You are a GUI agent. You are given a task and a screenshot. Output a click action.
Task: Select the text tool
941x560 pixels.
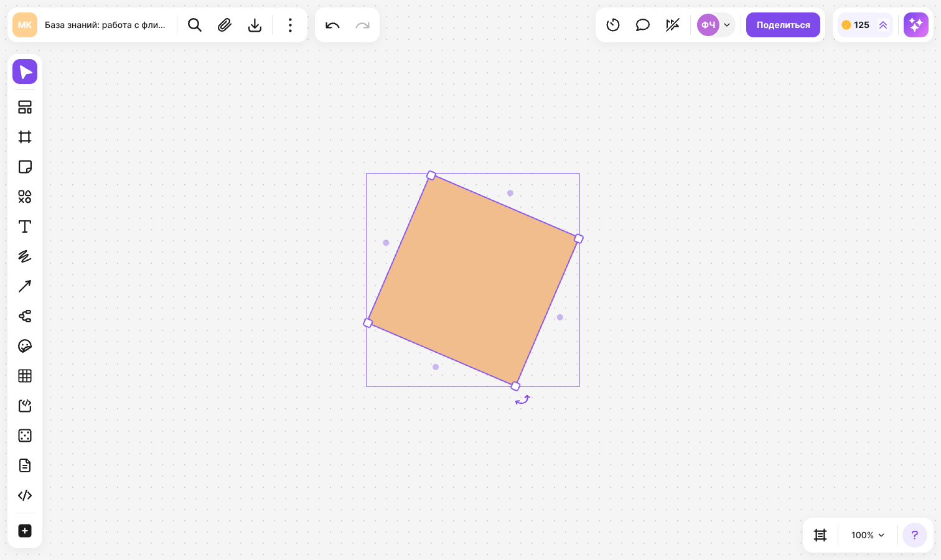(25, 226)
